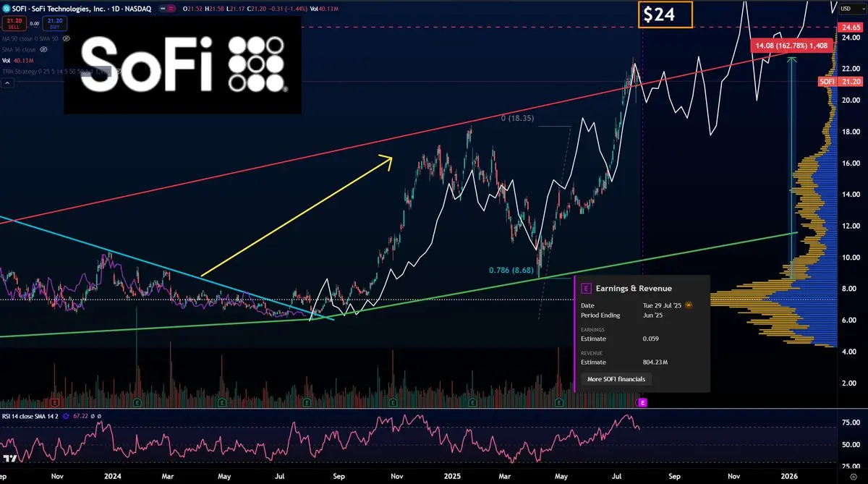868x484 pixels.
Task: Toggle visibility eye on MA 50 indicator
Action: point(66,38)
